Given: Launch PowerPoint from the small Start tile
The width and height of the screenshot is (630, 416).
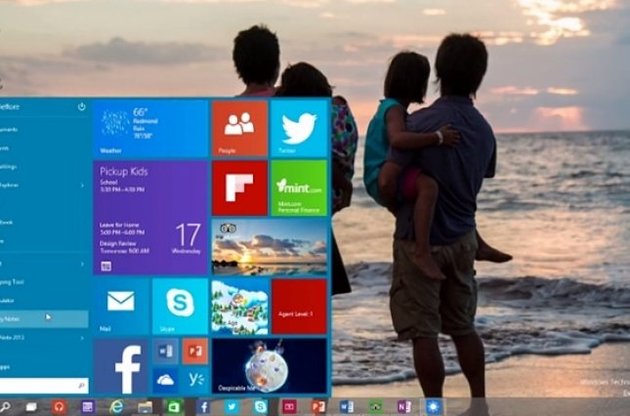Looking at the screenshot, I should click(x=195, y=351).
